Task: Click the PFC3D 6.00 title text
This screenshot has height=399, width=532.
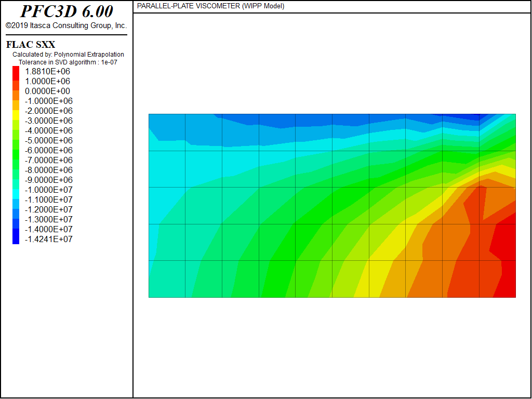Action: tap(66, 11)
